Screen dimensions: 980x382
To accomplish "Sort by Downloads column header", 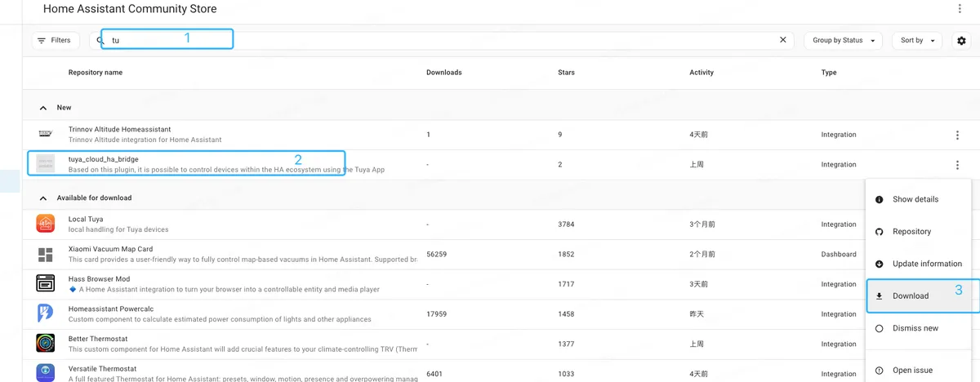I will click(x=444, y=73).
